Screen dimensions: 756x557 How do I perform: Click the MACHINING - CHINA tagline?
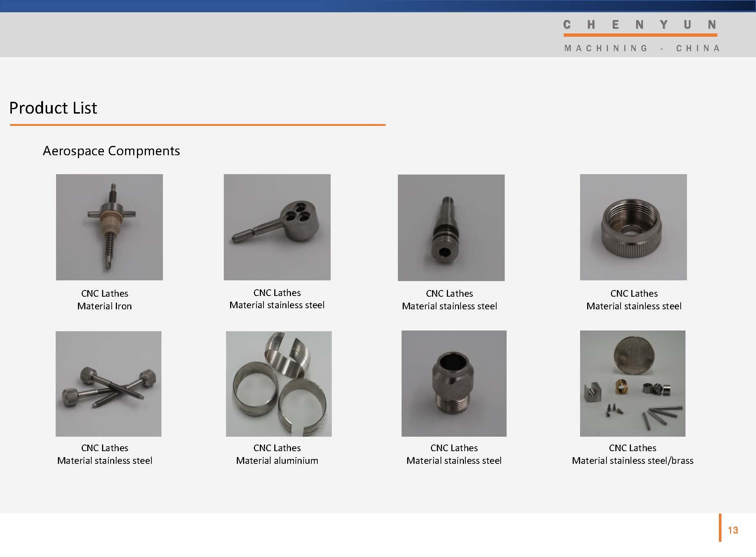[642, 48]
